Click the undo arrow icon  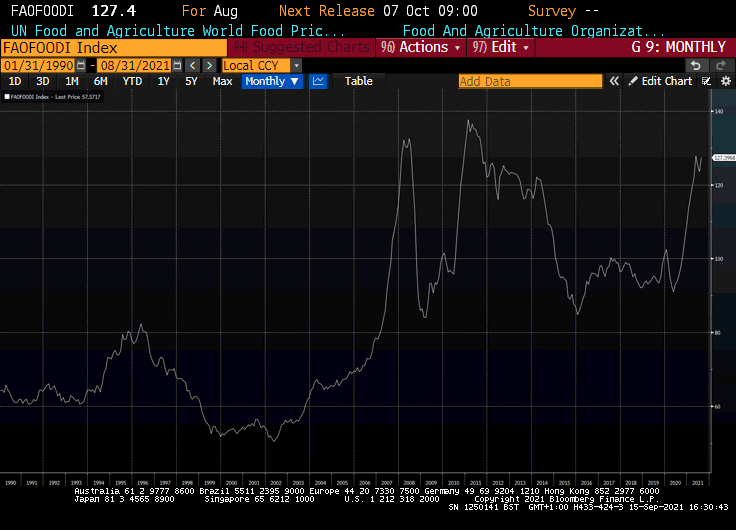click(x=695, y=65)
